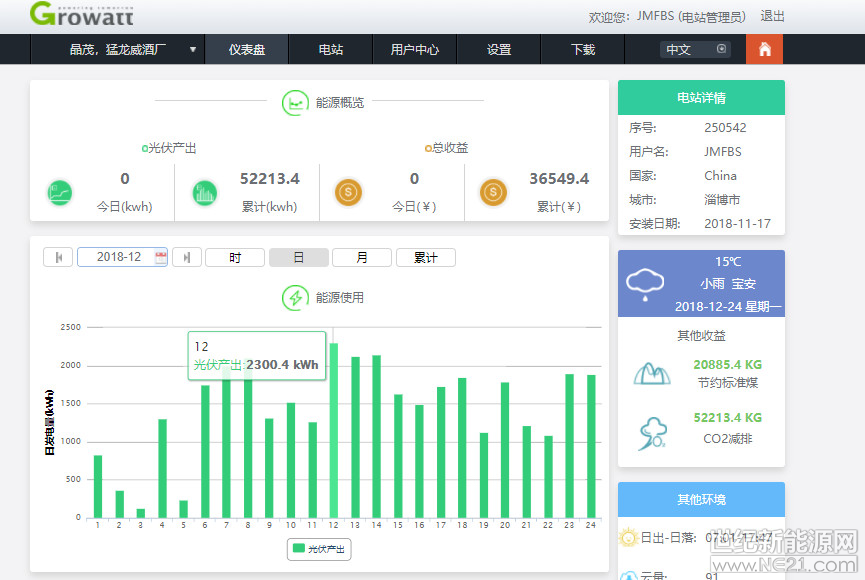Switch chart to hourly view (时)
865x580 pixels.
(235, 258)
